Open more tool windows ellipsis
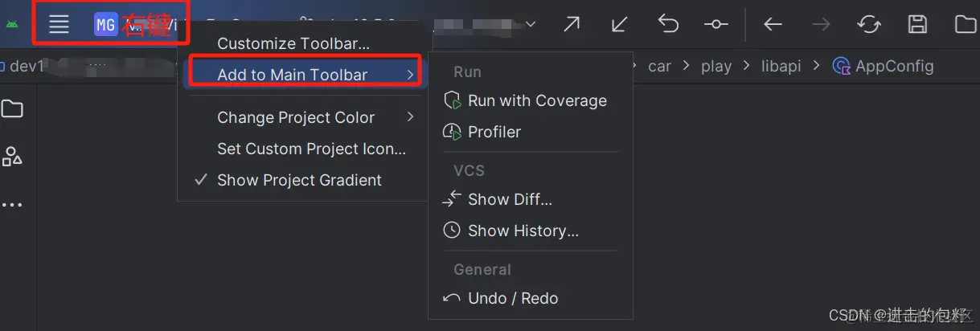This screenshot has height=331, width=980. pyautogui.click(x=12, y=205)
